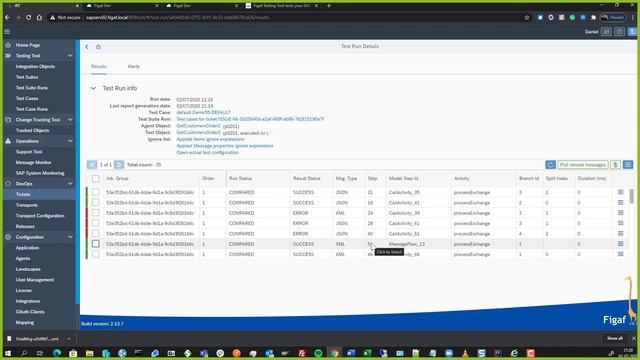Image resolution: width=640 pixels, height=360 pixels.
Task: Open row actions menu for step 28 row
Action: [x=620, y=223]
